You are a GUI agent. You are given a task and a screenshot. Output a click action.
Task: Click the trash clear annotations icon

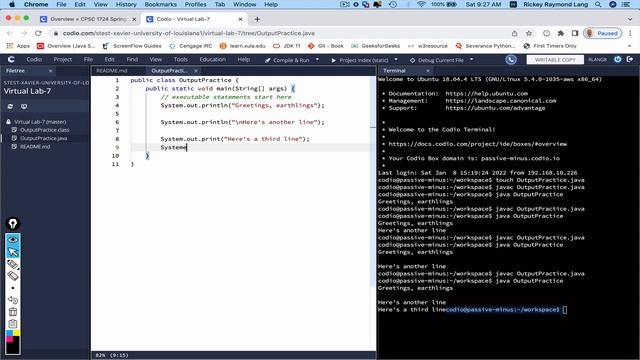coord(13,312)
